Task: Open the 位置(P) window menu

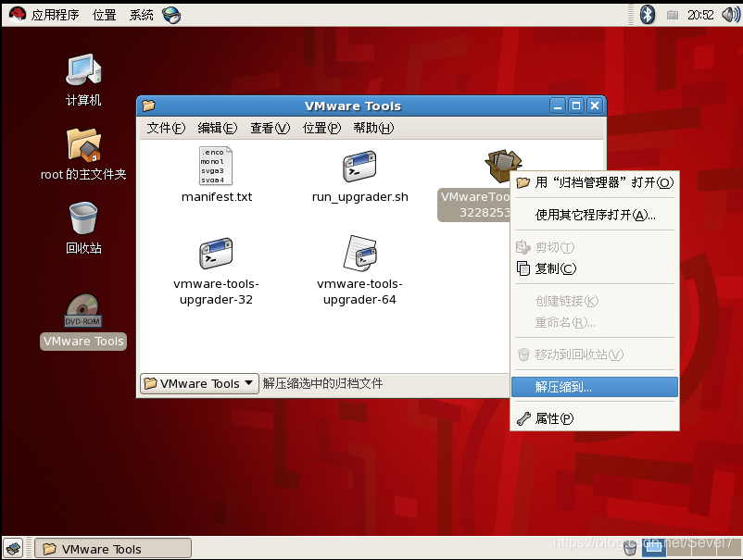Action: [x=321, y=128]
